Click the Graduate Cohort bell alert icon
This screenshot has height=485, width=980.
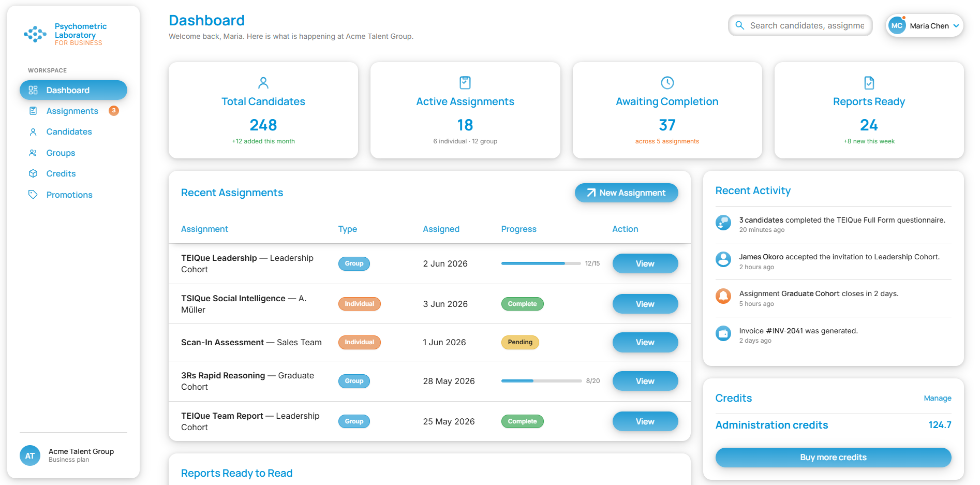coord(723,296)
